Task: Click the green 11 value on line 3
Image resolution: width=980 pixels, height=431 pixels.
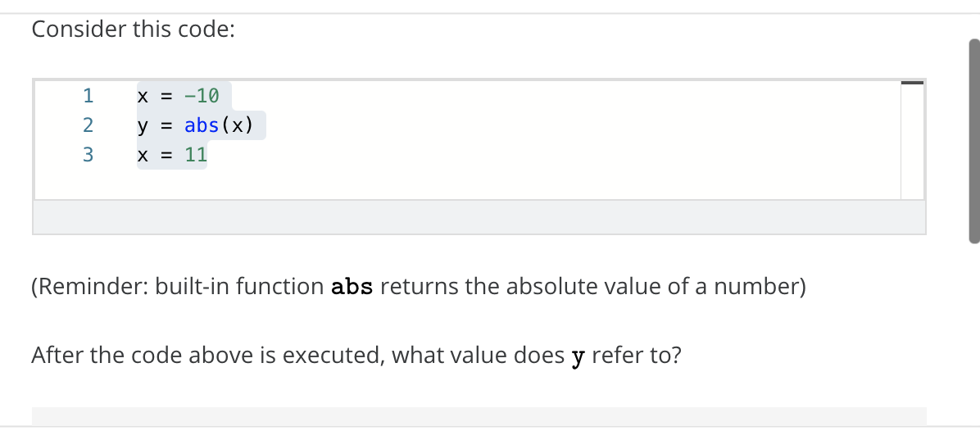Action: (196, 155)
